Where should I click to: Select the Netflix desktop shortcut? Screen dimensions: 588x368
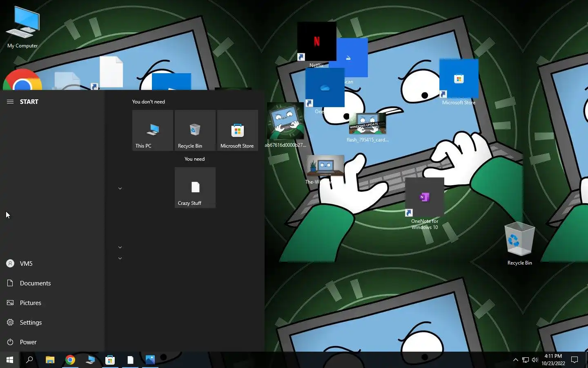click(x=317, y=44)
